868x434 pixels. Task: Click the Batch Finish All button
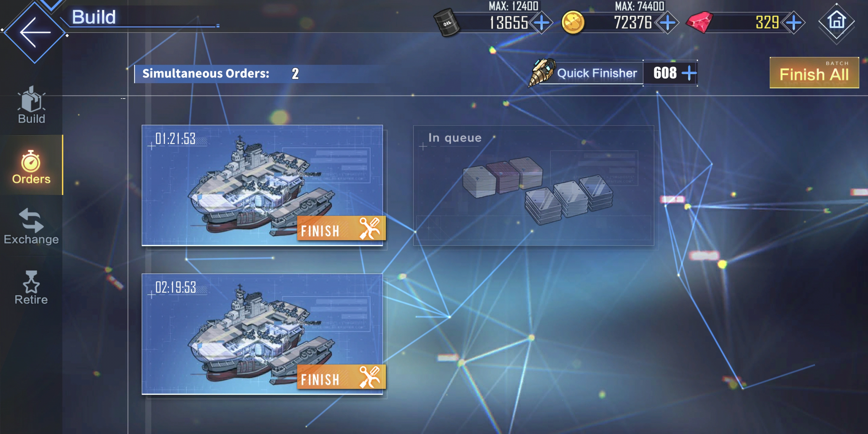pos(814,73)
